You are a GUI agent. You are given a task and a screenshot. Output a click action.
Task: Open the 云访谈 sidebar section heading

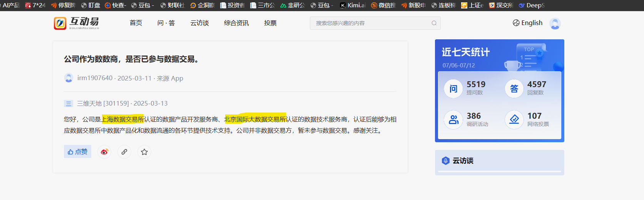(463, 161)
